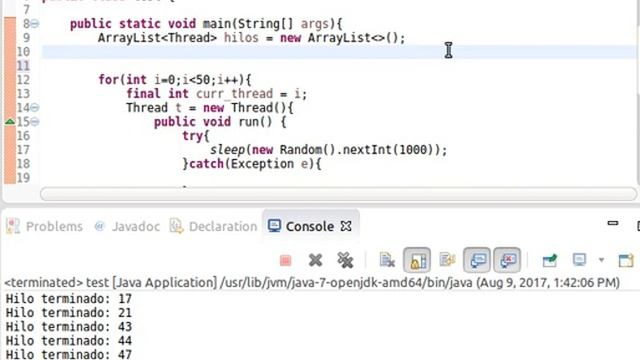This screenshot has width=640, height=360.
Task: Click the 'sleep' call on line 17
Action: coord(227,150)
